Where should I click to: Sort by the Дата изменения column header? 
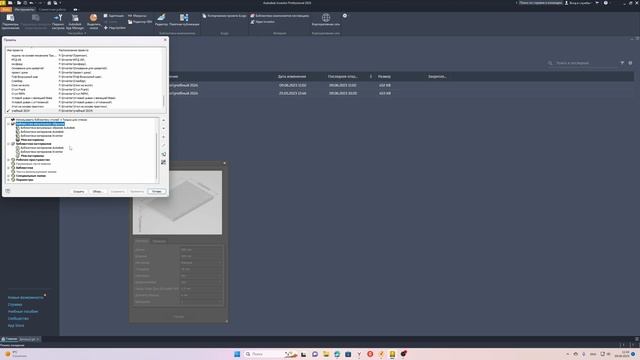292,76
